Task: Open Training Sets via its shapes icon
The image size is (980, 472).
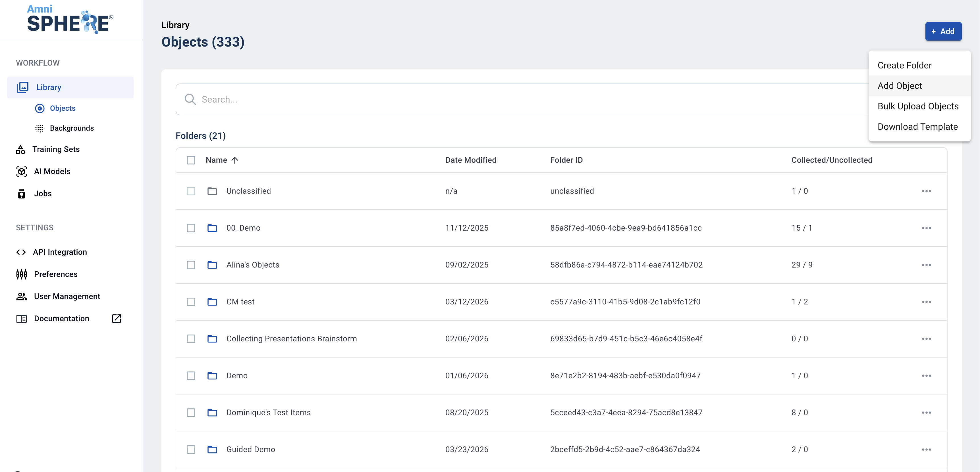Action: pyautogui.click(x=20, y=149)
